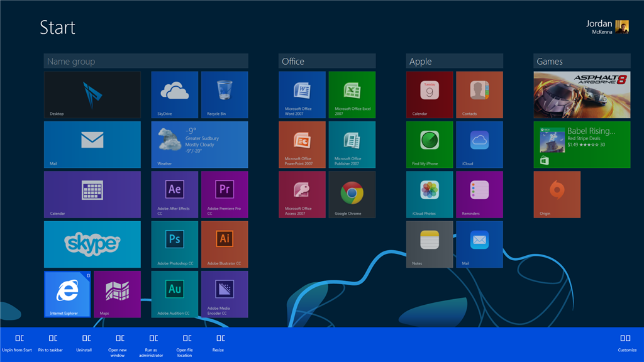The image size is (644, 362).
Task: Click Open new window
Action: [118, 346]
